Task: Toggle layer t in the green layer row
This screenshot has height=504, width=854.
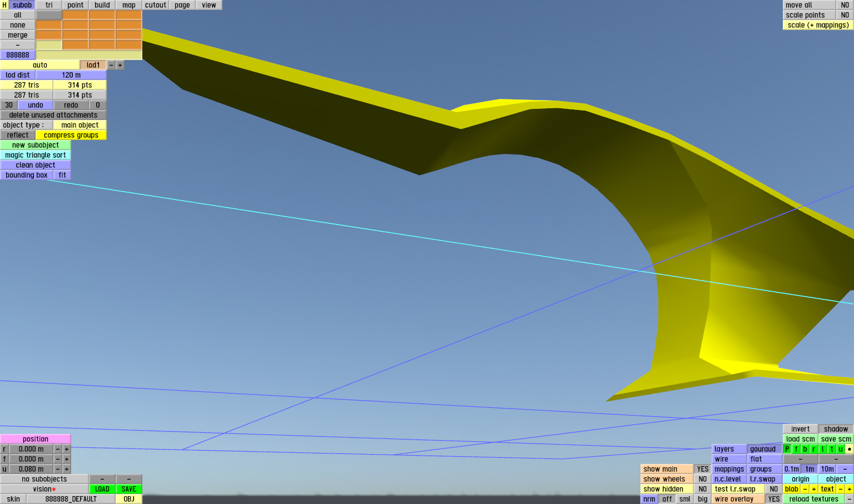Action: [832, 449]
